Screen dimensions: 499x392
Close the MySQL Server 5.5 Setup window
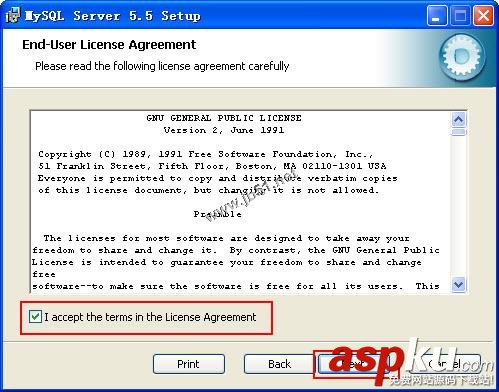[483, 16]
